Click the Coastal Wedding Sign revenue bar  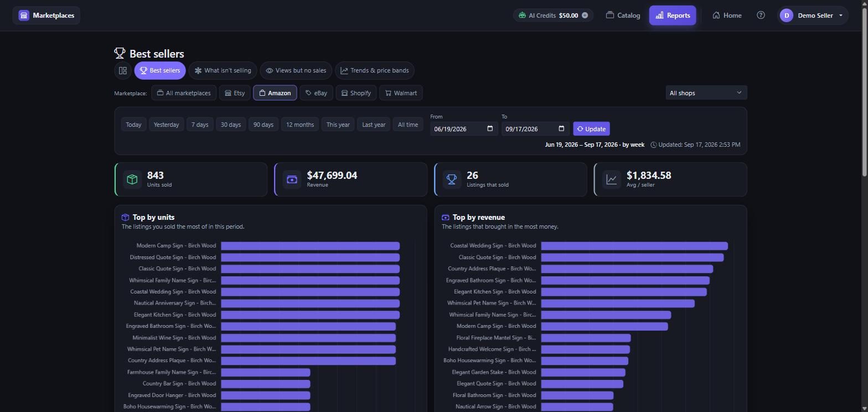[634, 246]
